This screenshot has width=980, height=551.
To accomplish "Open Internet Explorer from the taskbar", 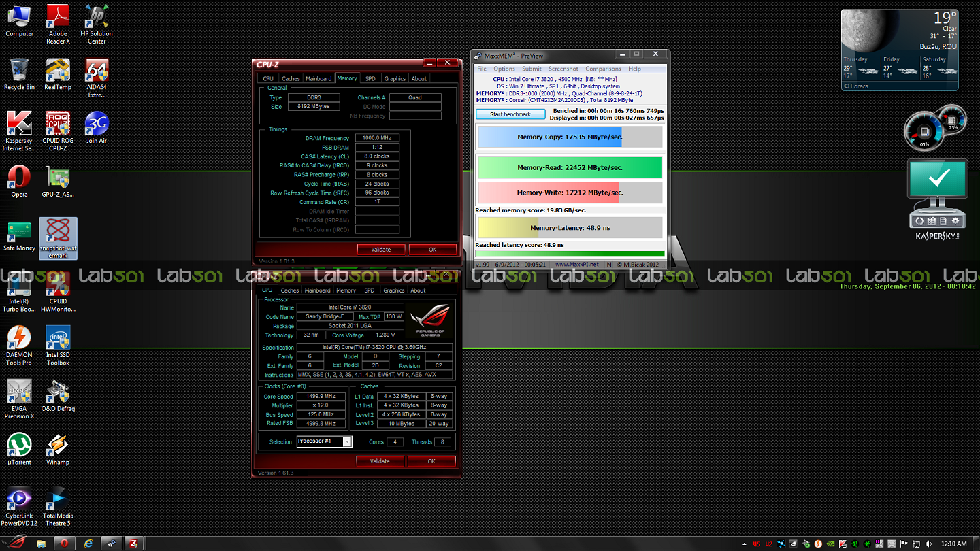I will 88,544.
